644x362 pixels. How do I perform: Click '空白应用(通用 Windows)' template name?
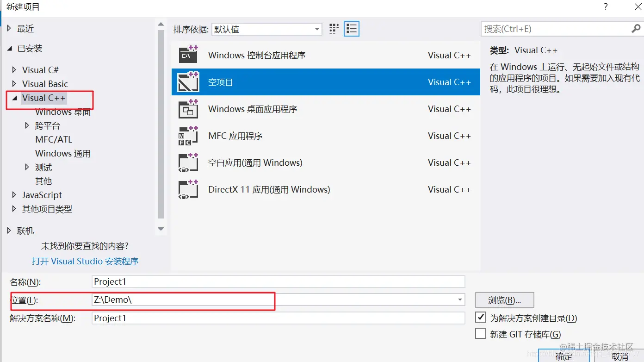(x=255, y=162)
